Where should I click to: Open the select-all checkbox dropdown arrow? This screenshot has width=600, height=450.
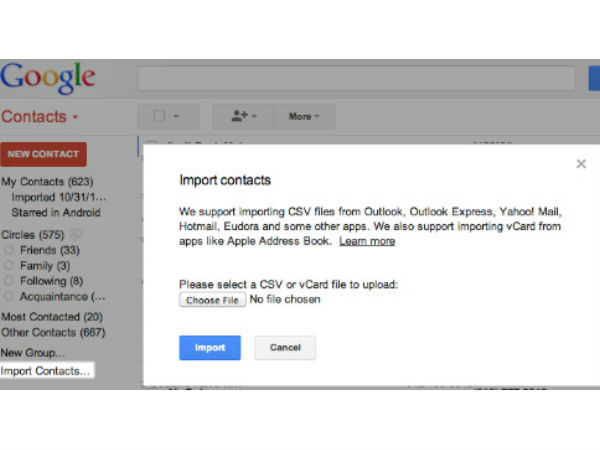click(176, 117)
